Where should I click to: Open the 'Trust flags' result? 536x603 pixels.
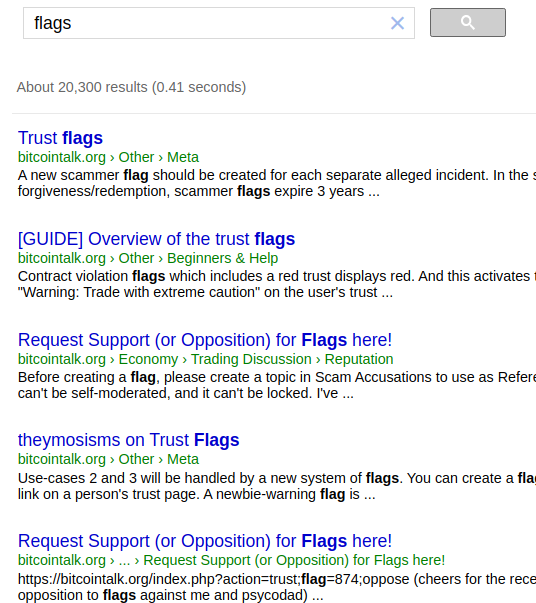(60, 138)
